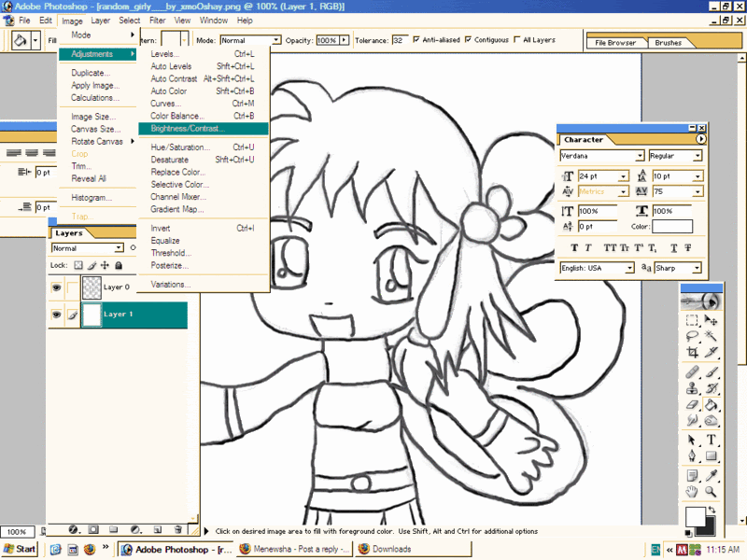Select the Pen tool
Screen dimensions: 747x560
point(692,456)
